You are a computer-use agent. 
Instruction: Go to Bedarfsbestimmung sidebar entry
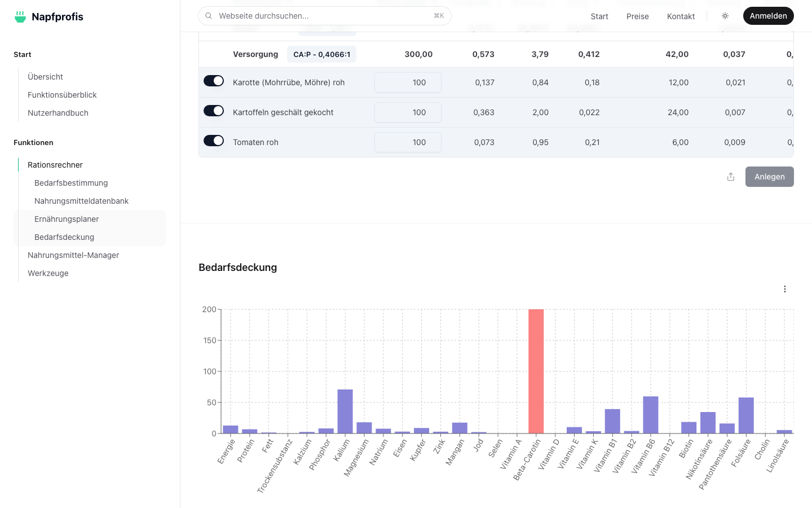pyautogui.click(x=71, y=183)
